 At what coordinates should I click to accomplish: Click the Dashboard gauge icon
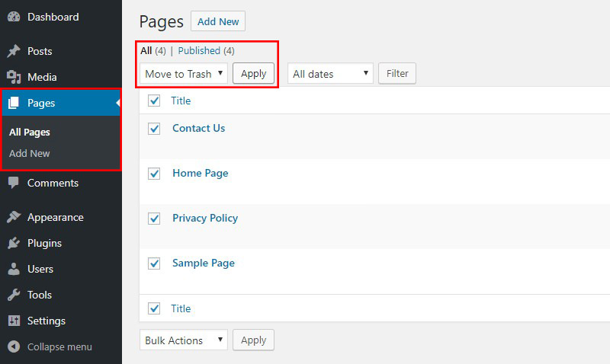(x=14, y=17)
